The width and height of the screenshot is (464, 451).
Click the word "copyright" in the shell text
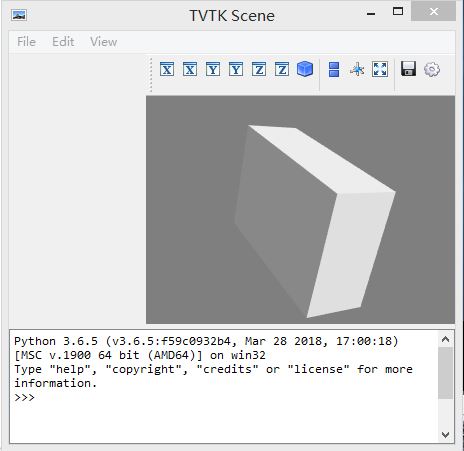click(143, 369)
